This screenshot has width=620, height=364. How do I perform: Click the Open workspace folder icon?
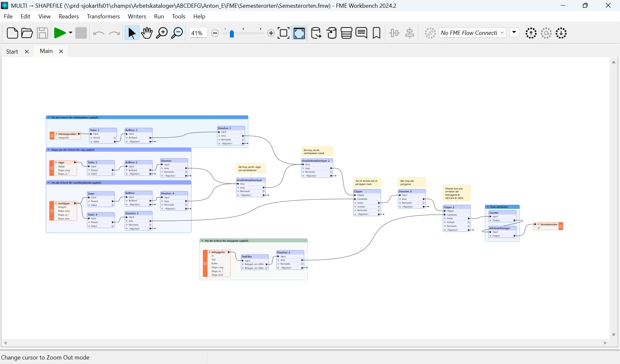27,33
